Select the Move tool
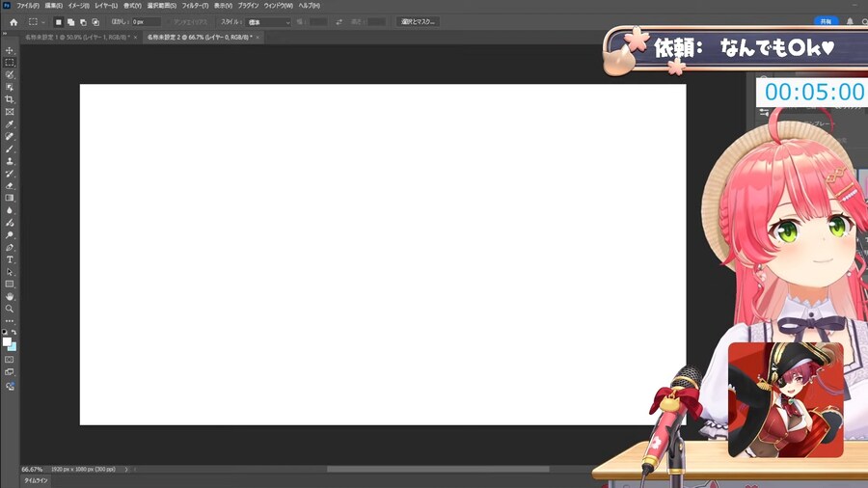Image resolution: width=868 pixels, height=488 pixels. 10,50
